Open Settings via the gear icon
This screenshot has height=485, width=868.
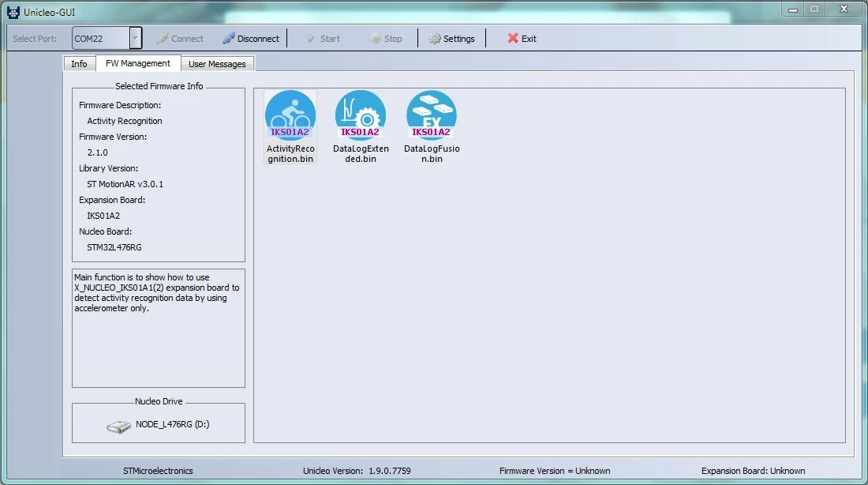pyautogui.click(x=435, y=38)
